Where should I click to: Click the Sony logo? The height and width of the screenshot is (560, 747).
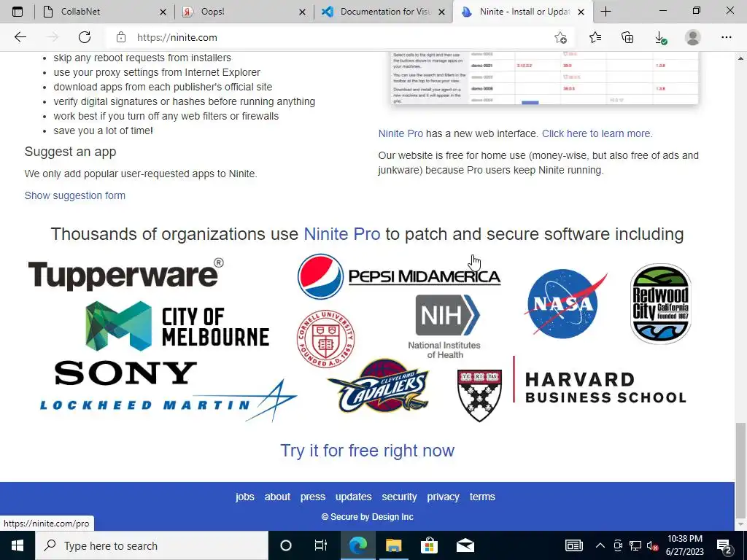coord(125,373)
